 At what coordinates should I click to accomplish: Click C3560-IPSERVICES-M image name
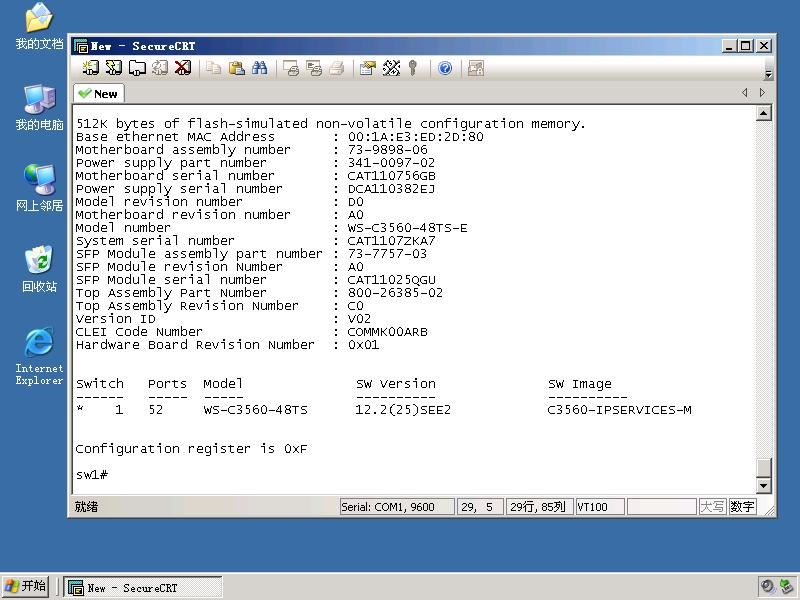coord(619,410)
